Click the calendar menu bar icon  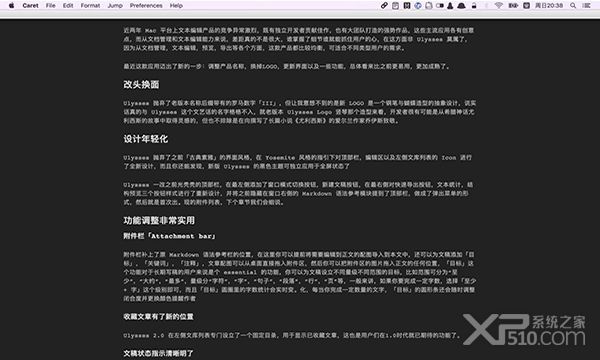click(x=395, y=5)
